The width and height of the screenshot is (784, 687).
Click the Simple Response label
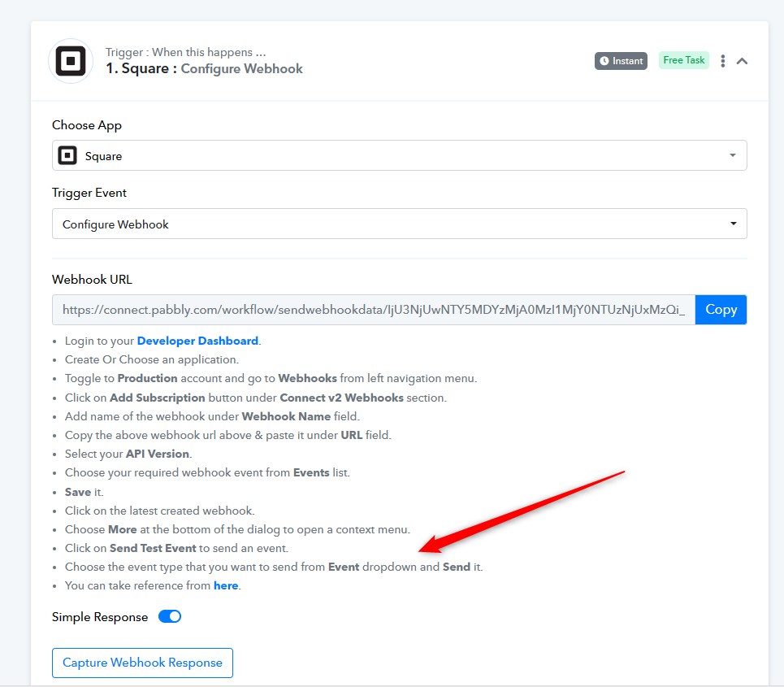[x=100, y=617]
